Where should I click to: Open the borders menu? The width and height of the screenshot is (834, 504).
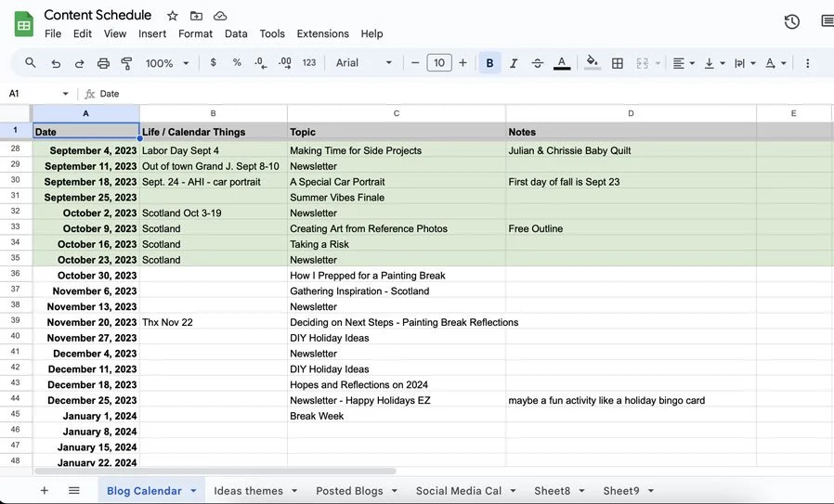pos(618,63)
